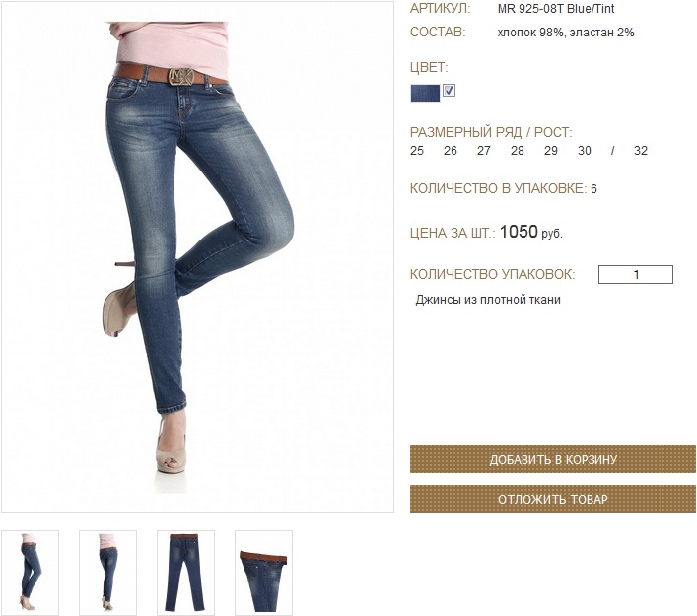Select size 30
The height and width of the screenshot is (616, 697).
(584, 150)
